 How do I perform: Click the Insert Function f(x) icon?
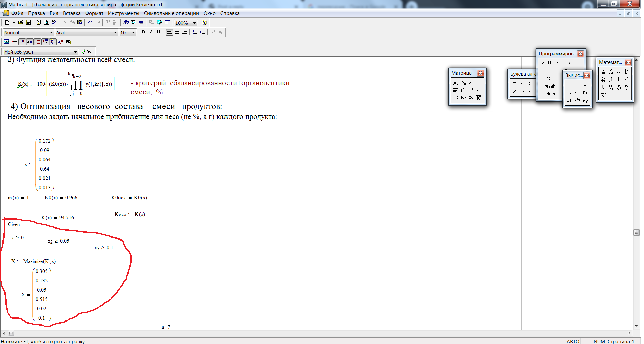coord(126,22)
